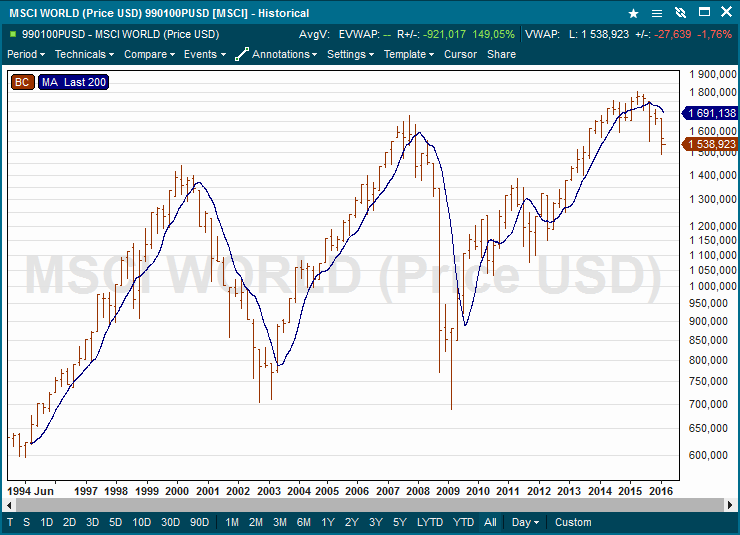This screenshot has width=740, height=535.
Task: Expand the Annotations dropdown
Action: [x=284, y=54]
